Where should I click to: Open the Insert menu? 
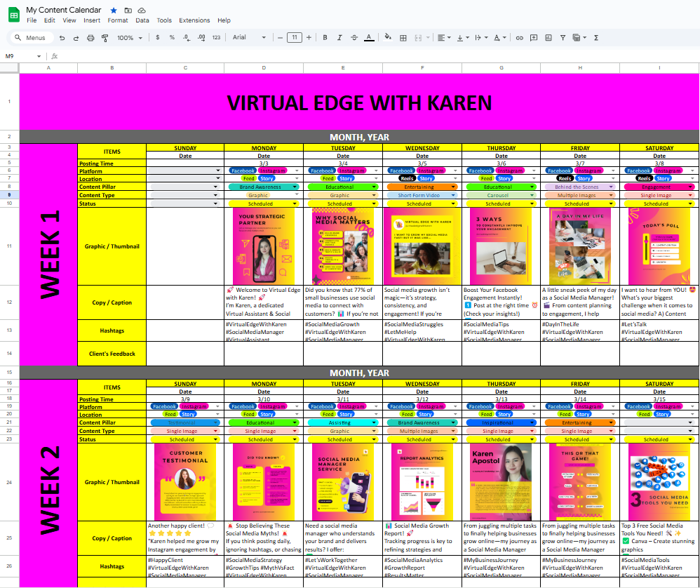92,20
